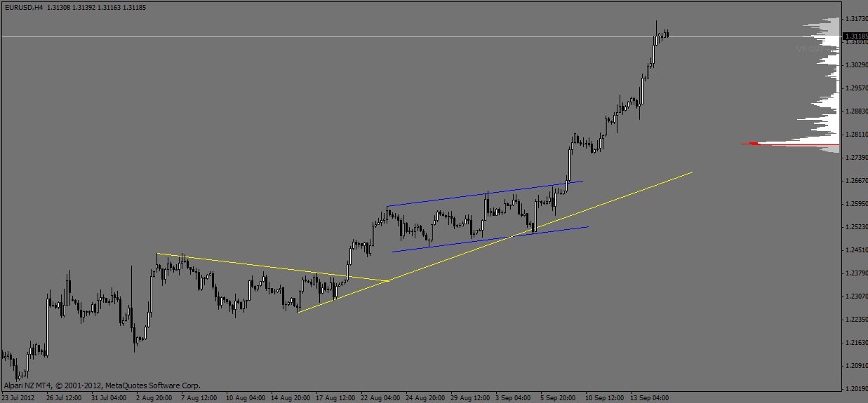The height and width of the screenshot is (403, 868).
Task: Click the white volume profile histogram
Action: [x=822, y=84]
